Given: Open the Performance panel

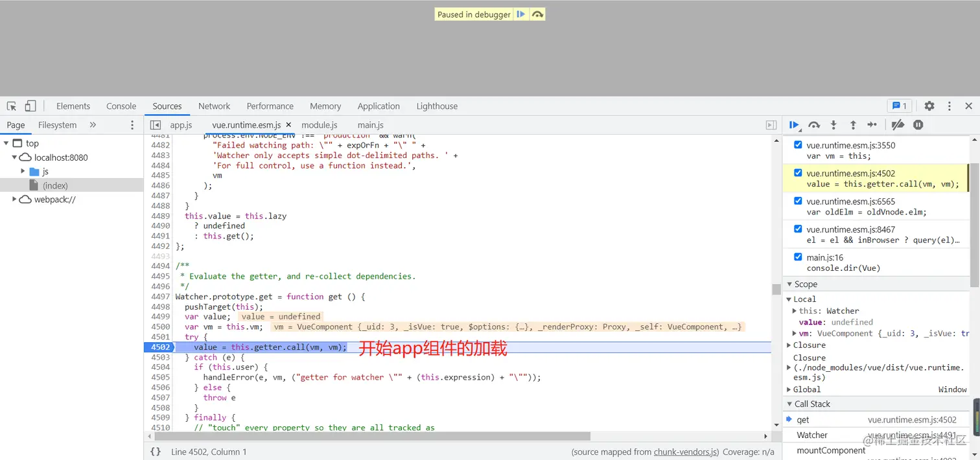Looking at the screenshot, I should click(270, 106).
